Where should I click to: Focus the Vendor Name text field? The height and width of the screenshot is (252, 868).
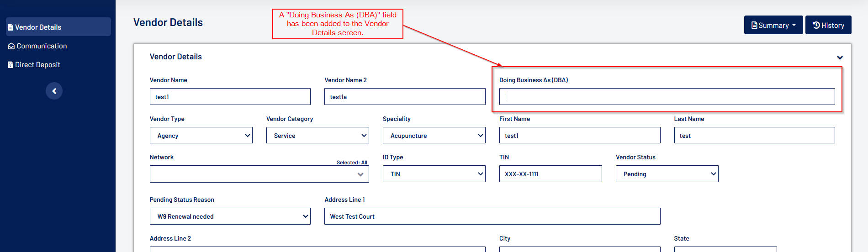(x=230, y=97)
